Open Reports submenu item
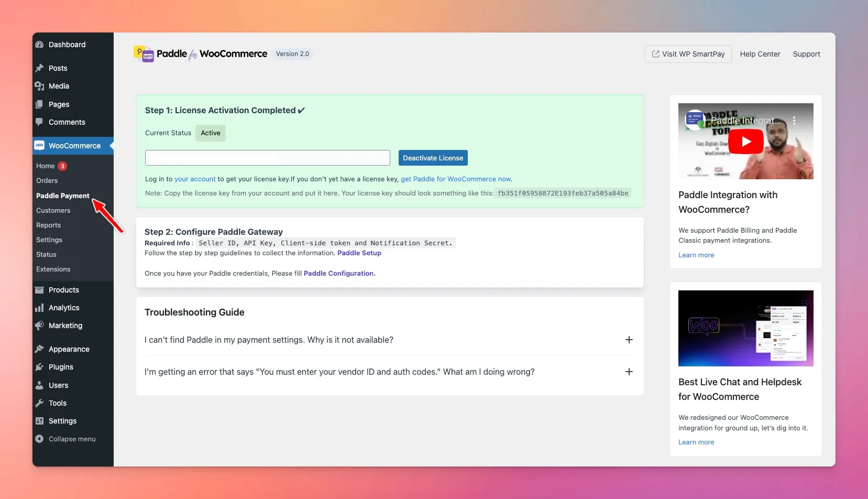 point(49,225)
